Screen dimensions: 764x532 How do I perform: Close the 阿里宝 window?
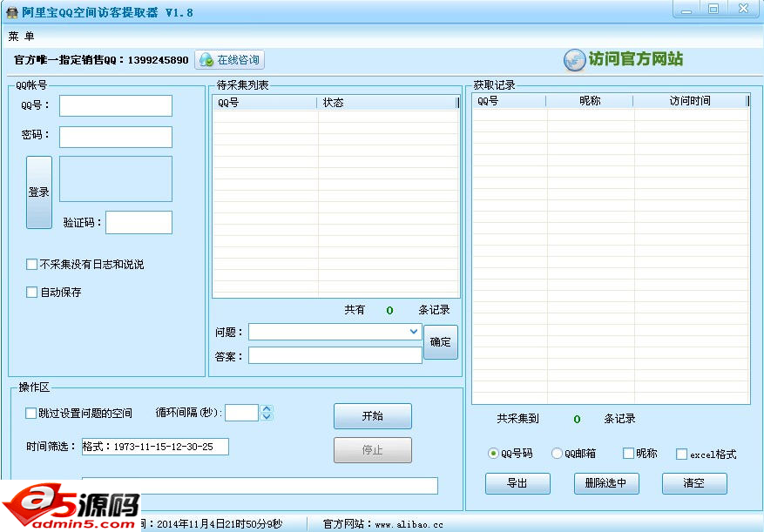pos(743,9)
